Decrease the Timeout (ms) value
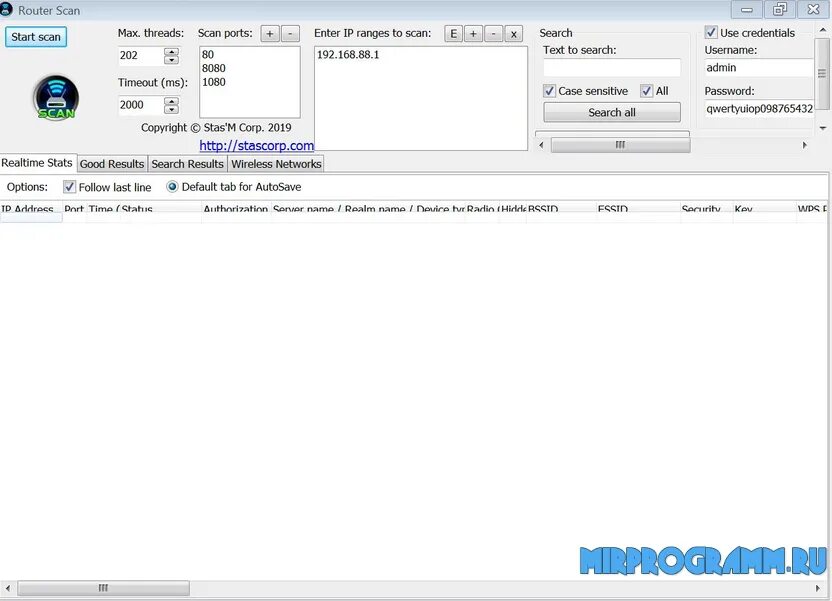This screenshot has height=601, width=832. (171, 109)
